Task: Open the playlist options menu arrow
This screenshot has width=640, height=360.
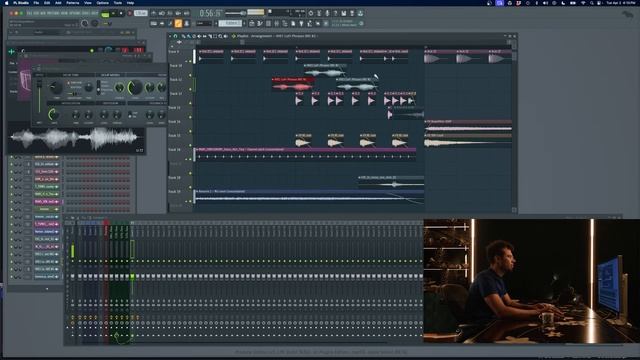Action: click(171, 36)
